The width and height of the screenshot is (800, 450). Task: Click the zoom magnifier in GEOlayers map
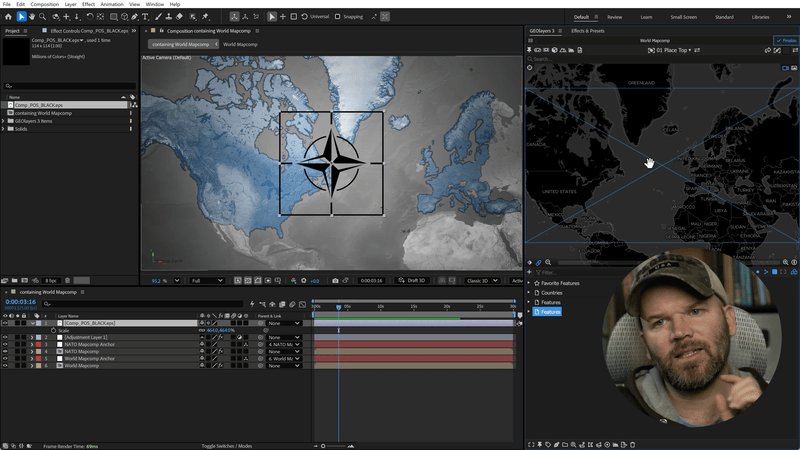(548, 262)
